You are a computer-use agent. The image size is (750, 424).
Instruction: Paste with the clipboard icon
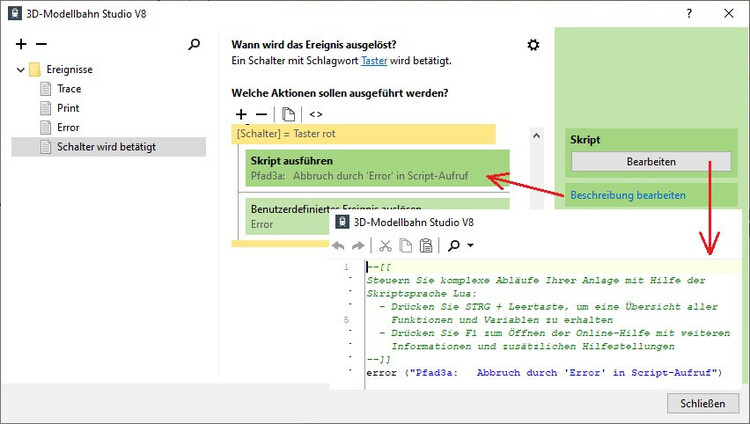click(426, 245)
